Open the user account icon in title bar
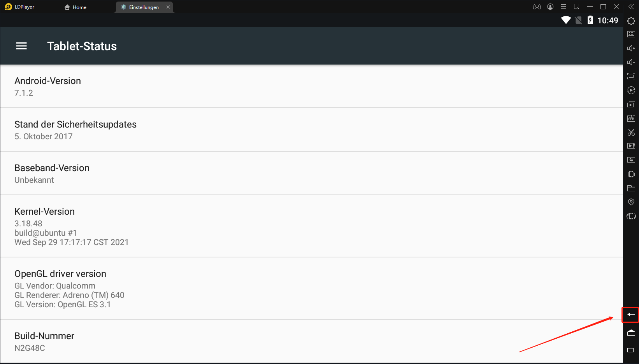This screenshot has width=639, height=364. pos(550,7)
